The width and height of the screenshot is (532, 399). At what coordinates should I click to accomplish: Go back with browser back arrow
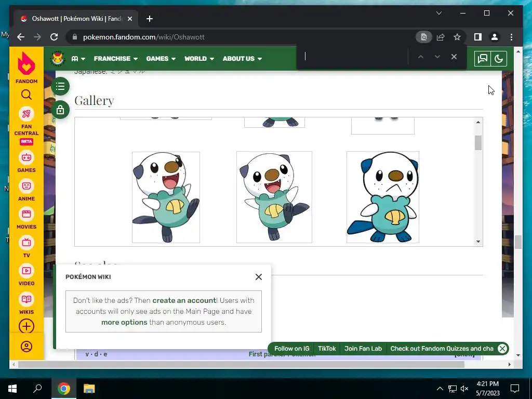(x=21, y=37)
